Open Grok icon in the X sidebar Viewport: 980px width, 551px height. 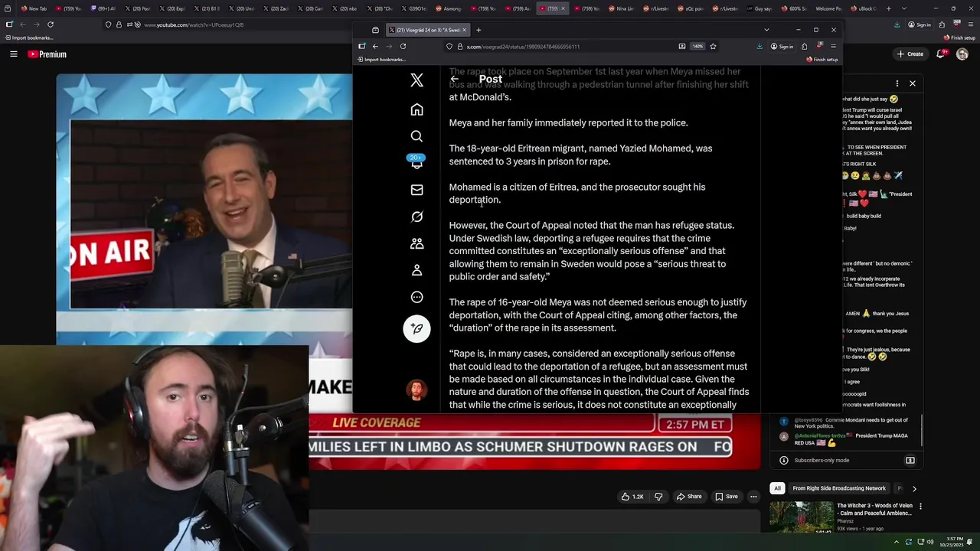tap(416, 217)
